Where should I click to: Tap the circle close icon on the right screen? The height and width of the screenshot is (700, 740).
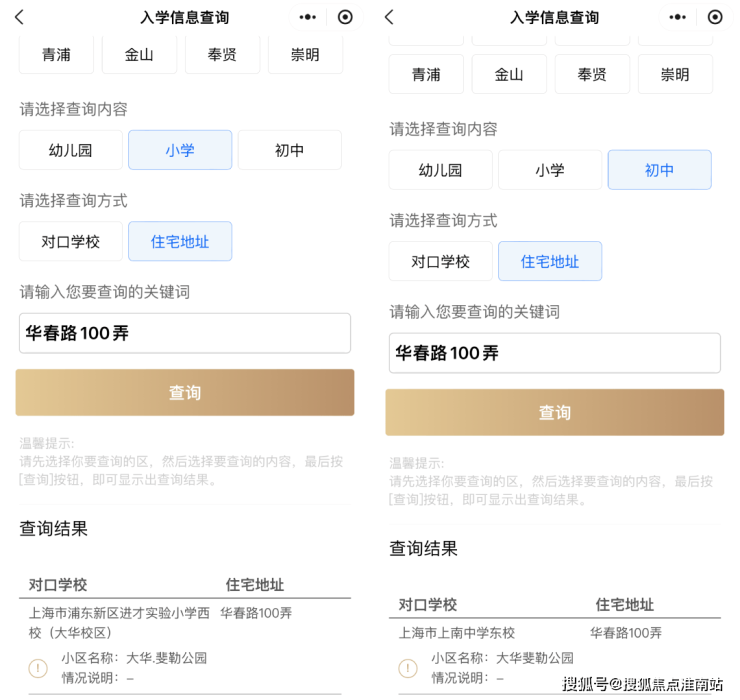(715, 17)
